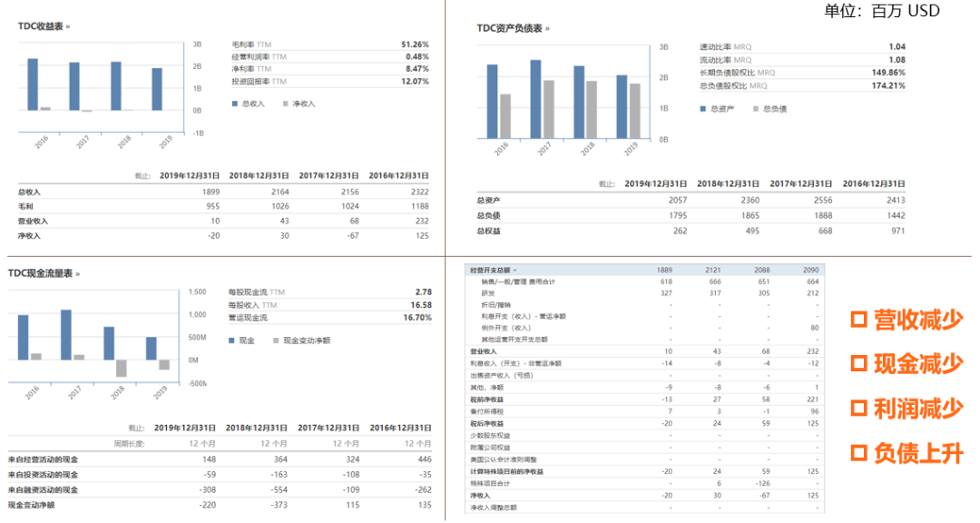Viewport: 980px width, 523px height.
Task: Click the 2018 总收入 cell 2164
Action: click(280, 192)
